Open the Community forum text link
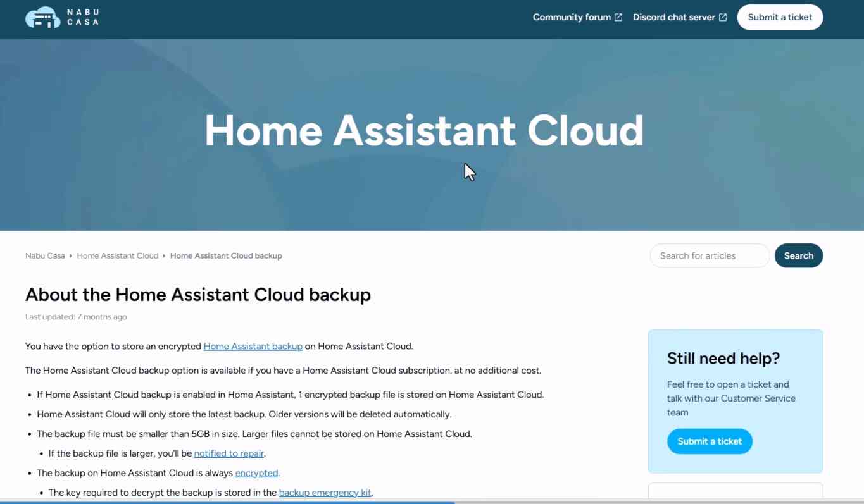 click(572, 18)
